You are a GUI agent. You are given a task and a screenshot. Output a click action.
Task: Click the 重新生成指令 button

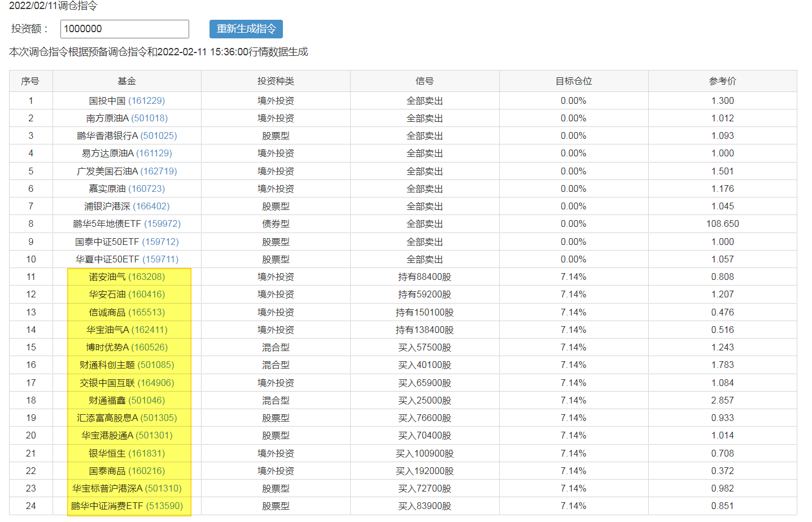click(x=246, y=29)
